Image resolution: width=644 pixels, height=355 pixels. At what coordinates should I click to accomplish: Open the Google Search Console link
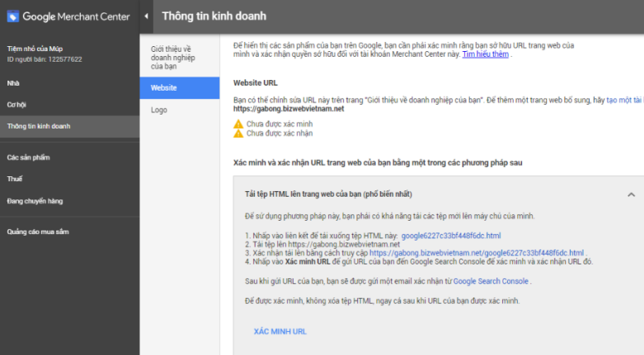pos(491,281)
